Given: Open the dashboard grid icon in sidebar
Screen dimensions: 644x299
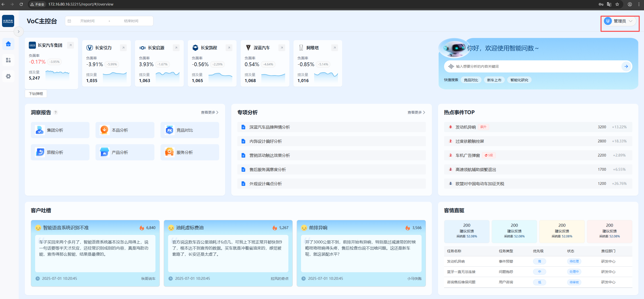Looking at the screenshot, I should [x=8, y=60].
